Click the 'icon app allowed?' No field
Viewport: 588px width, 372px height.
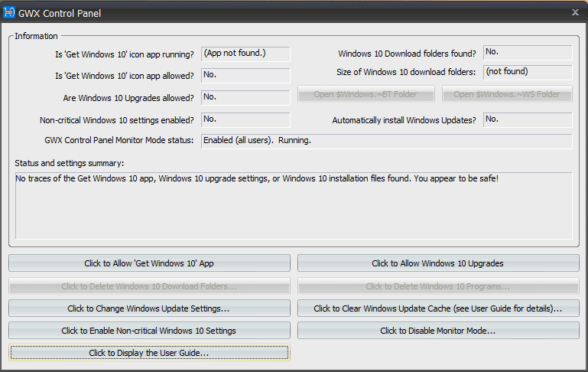[245, 75]
